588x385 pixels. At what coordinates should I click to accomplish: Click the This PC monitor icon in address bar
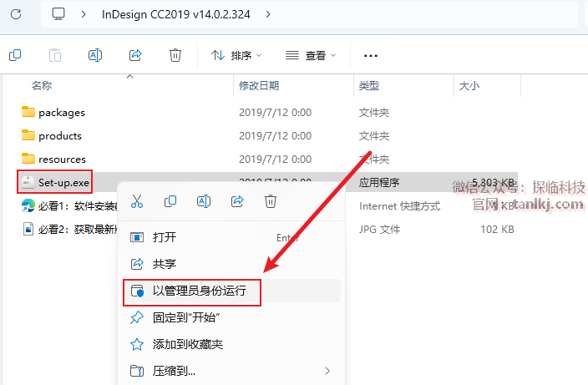(58, 14)
